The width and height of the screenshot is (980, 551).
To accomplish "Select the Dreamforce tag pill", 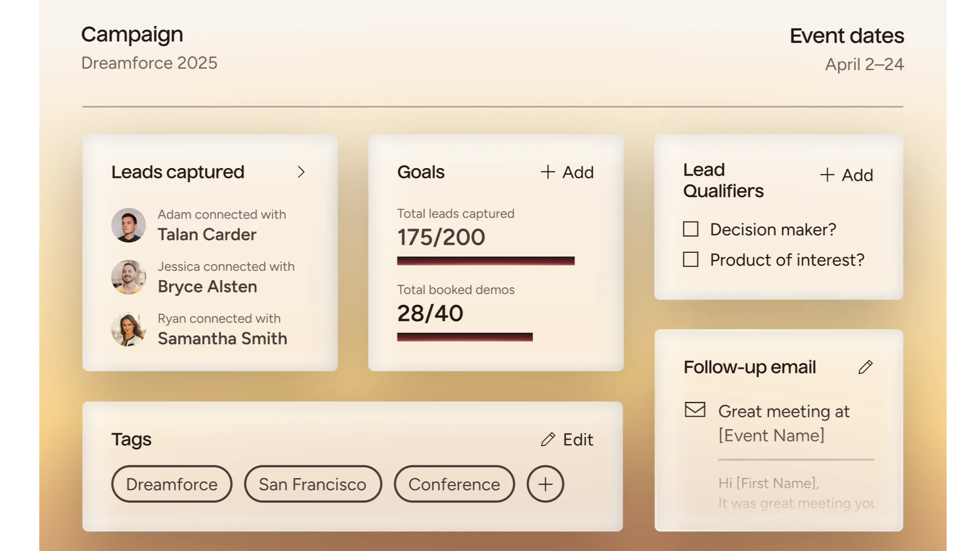I will click(172, 484).
